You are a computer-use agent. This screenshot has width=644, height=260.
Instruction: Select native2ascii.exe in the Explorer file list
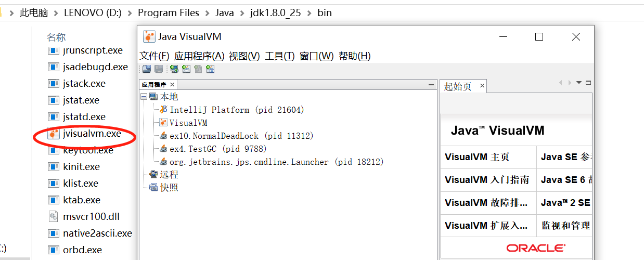pos(91,233)
